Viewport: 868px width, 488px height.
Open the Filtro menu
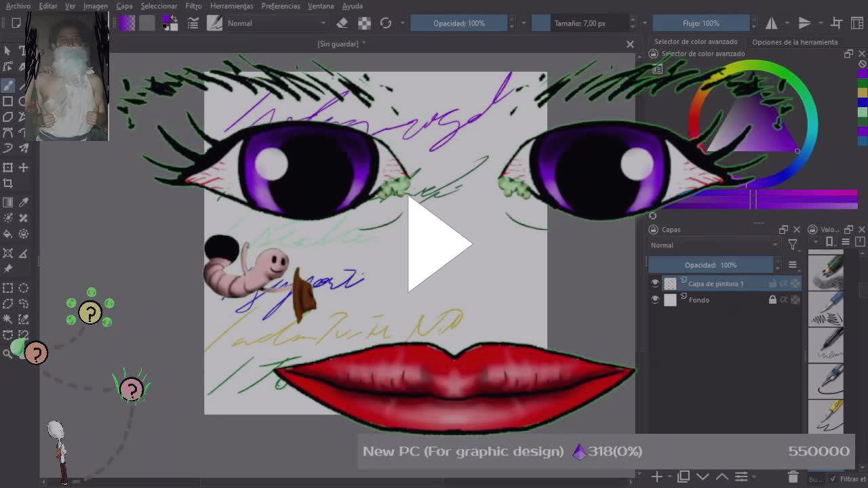(193, 6)
